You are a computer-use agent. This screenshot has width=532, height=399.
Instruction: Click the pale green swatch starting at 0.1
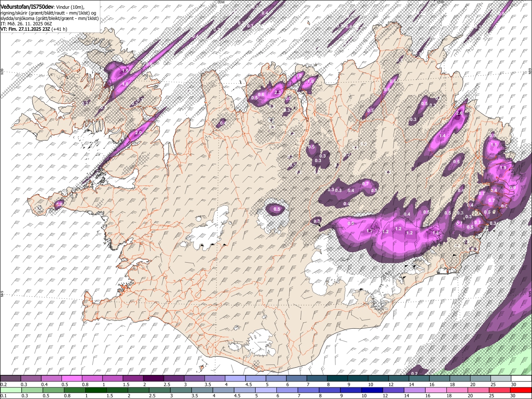(x=10, y=390)
